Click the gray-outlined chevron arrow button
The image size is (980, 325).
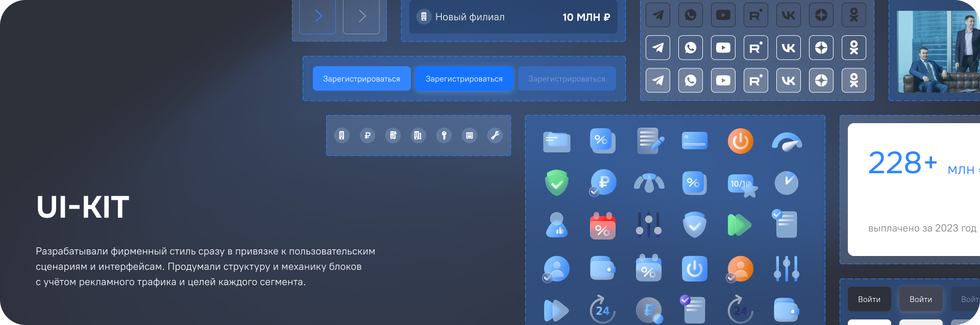pyautogui.click(x=361, y=16)
